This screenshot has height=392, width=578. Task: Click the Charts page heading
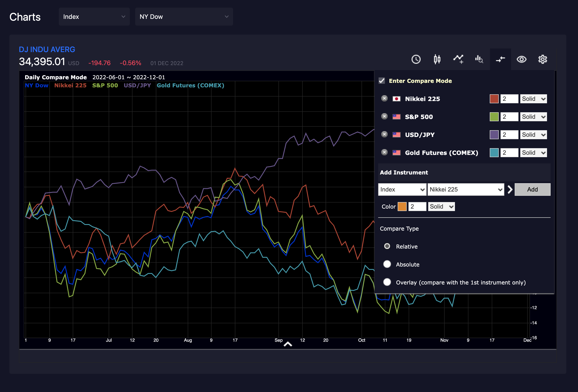(x=25, y=17)
